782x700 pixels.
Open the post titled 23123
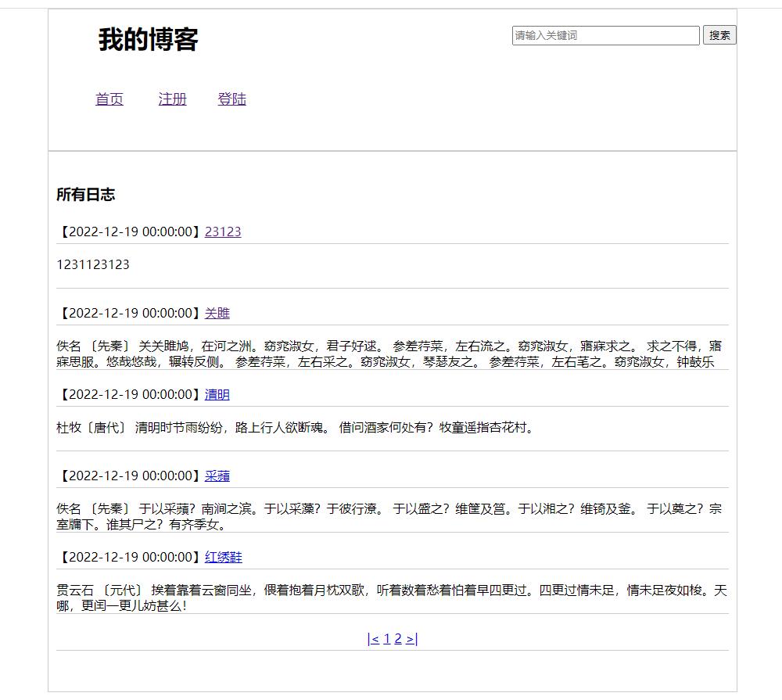[223, 232]
